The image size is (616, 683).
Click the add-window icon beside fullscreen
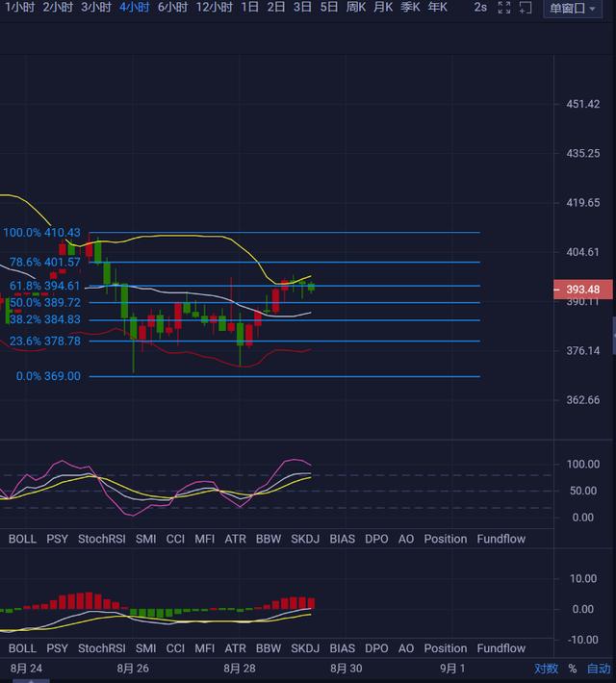coord(526,8)
